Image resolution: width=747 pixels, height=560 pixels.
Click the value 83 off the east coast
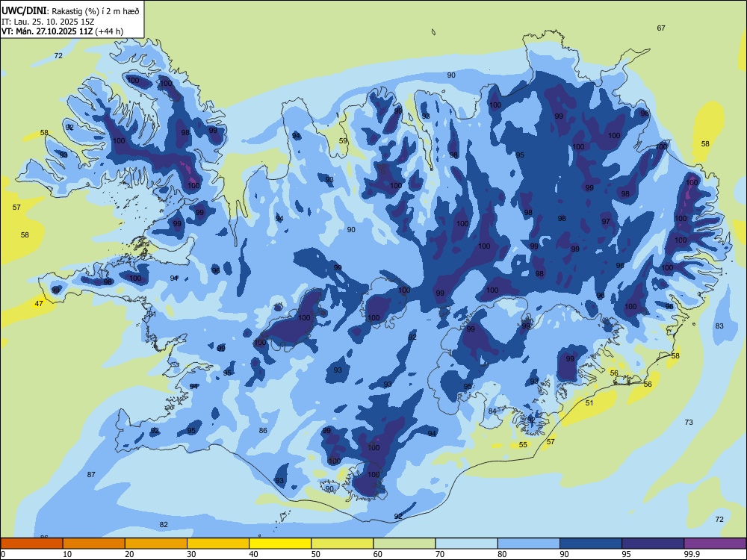(x=719, y=326)
